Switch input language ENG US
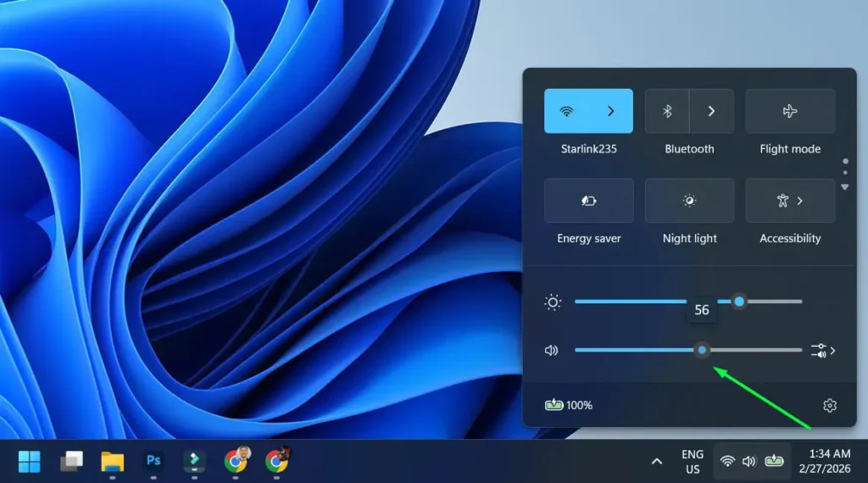The image size is (868, 483). pos(693,462)
